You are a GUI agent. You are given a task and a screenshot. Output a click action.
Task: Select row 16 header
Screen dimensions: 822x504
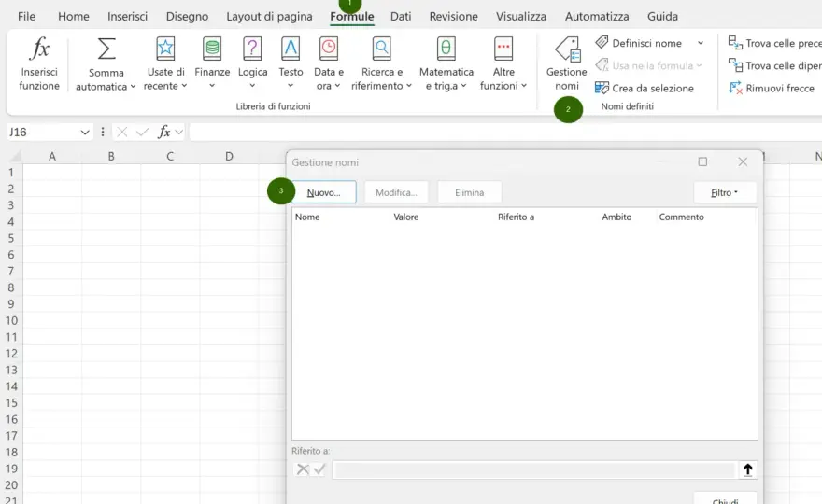tap(11, 419)
